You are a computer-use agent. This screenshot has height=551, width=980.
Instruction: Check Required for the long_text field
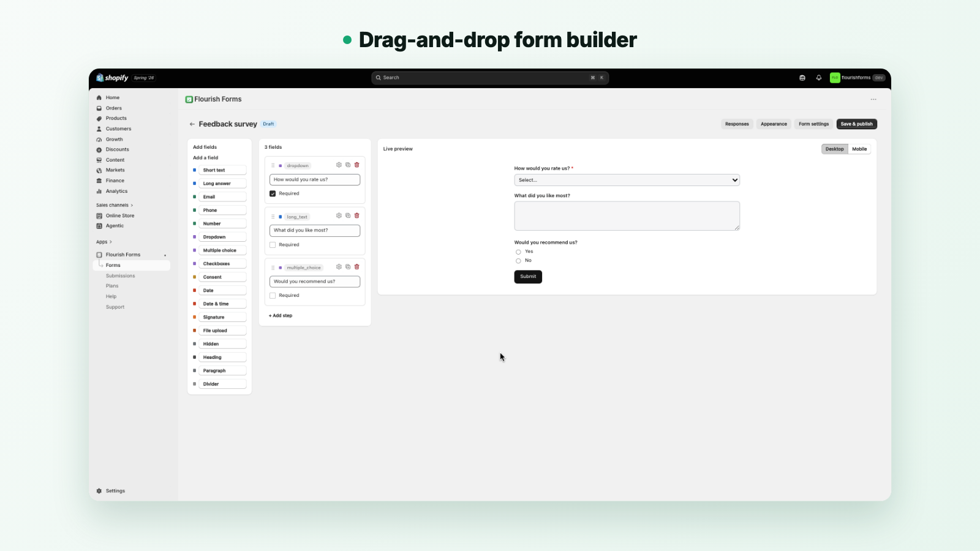[x=273, y=245]
